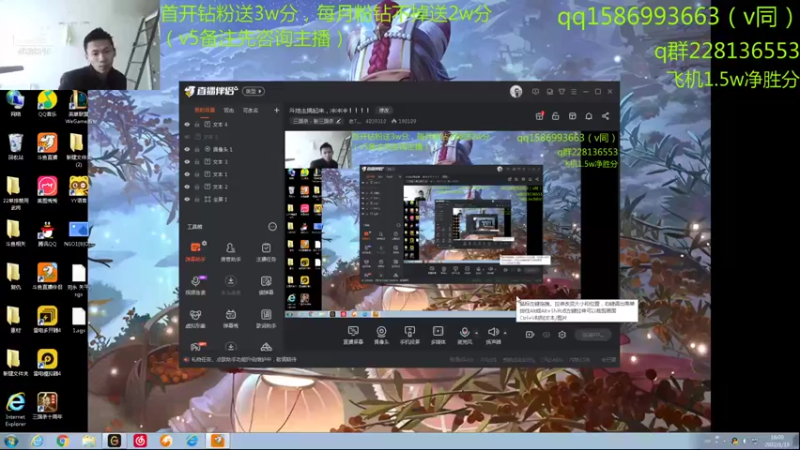This screenshot has height=450, width=800.
Task: Hide the 文本 3 layer
Action: click(x=187, y=162)
